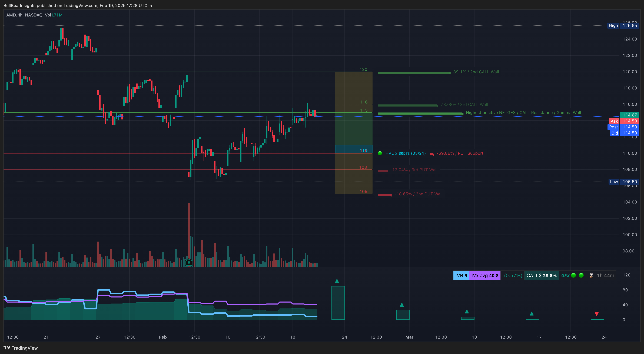Click the GEX label in the info bar
The image size is (644, 354).
(x=565, y=276)
